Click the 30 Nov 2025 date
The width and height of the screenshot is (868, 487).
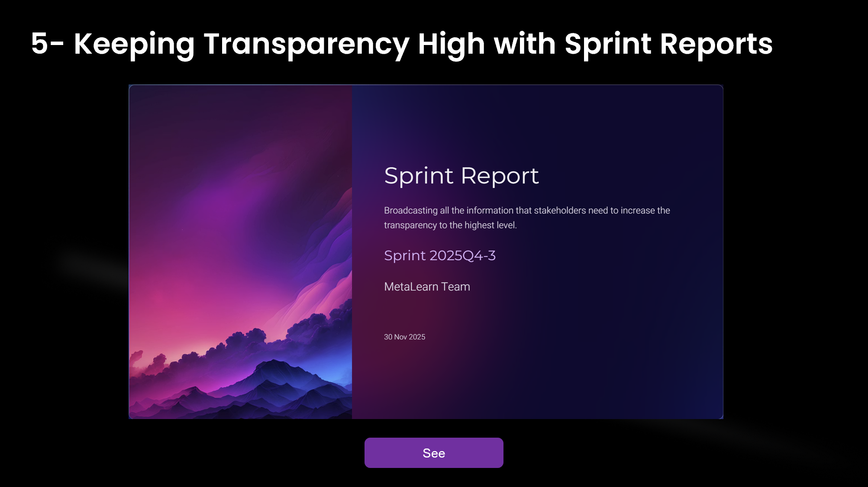click(404, 337)
